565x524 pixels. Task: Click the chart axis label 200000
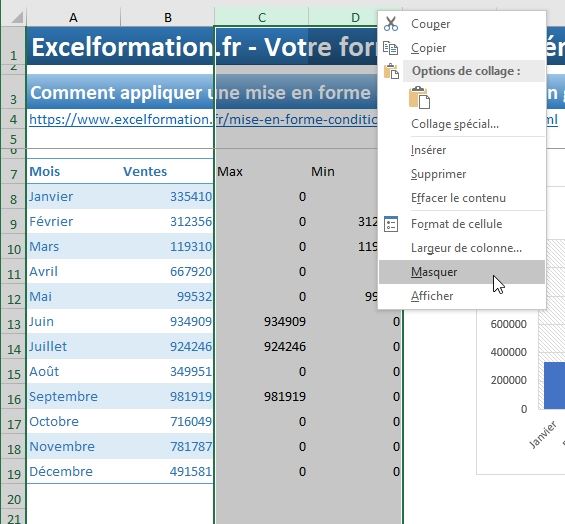tap(508, 380)
